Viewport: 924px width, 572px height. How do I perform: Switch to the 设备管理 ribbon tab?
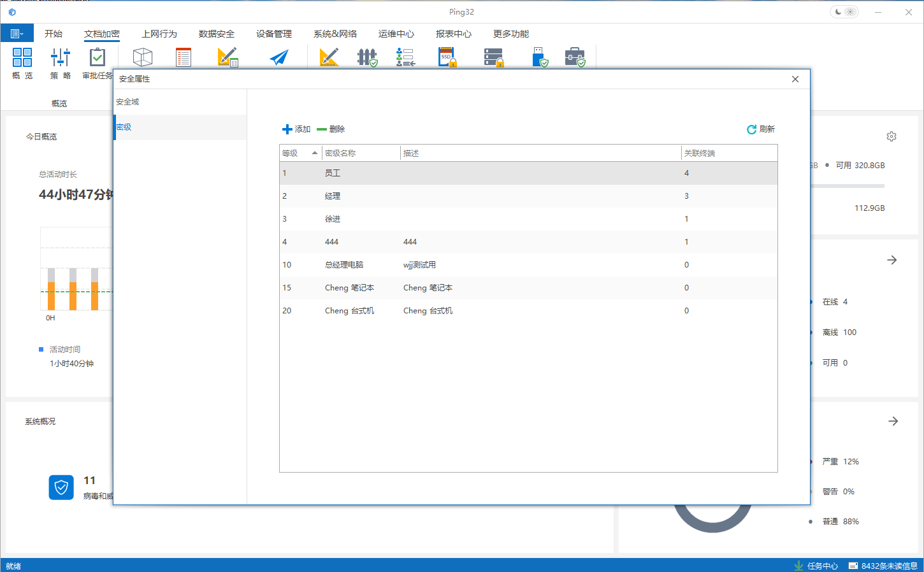pyautogui.click(x=274, y=34)
